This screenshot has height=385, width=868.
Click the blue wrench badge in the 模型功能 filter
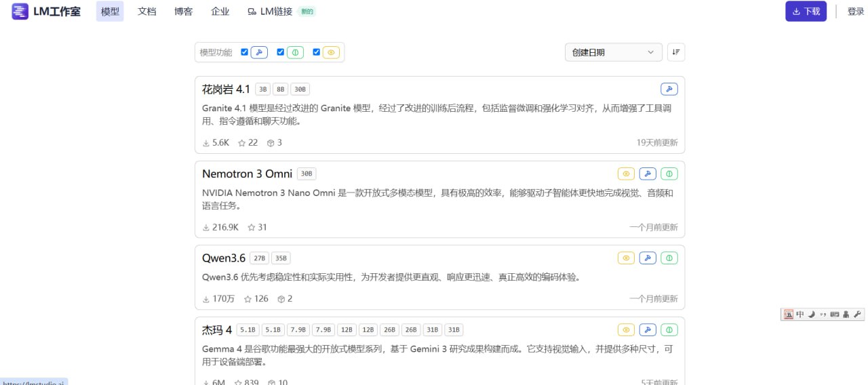(x=259, y=52)
